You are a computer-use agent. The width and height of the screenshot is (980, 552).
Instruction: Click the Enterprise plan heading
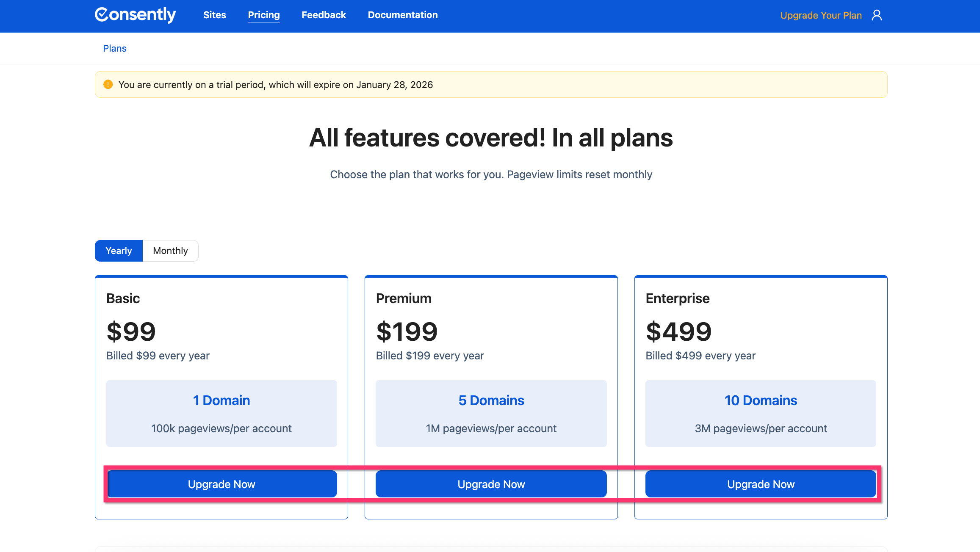click(x=677, y=298)
